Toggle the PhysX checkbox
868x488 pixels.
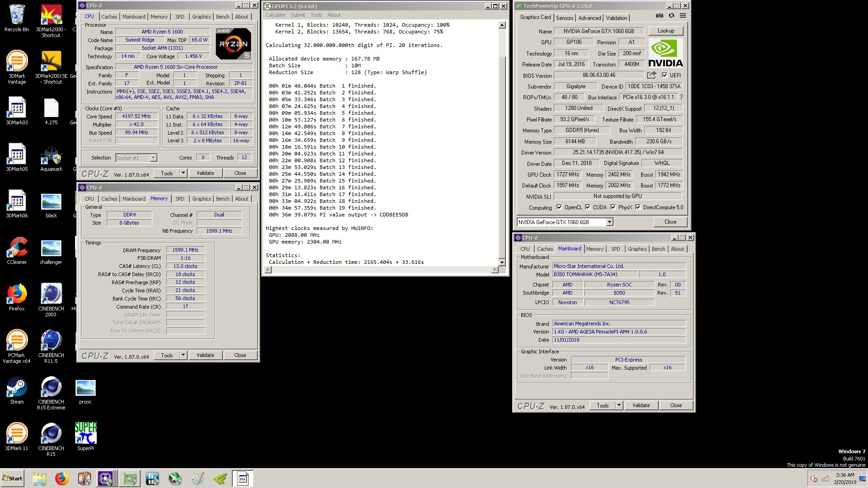coord(613,207)
